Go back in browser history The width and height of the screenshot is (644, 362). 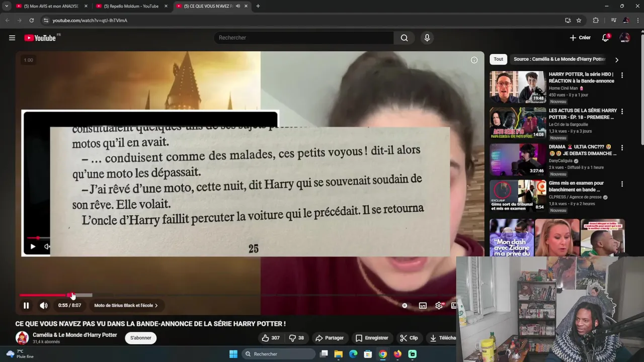[7, 20]
